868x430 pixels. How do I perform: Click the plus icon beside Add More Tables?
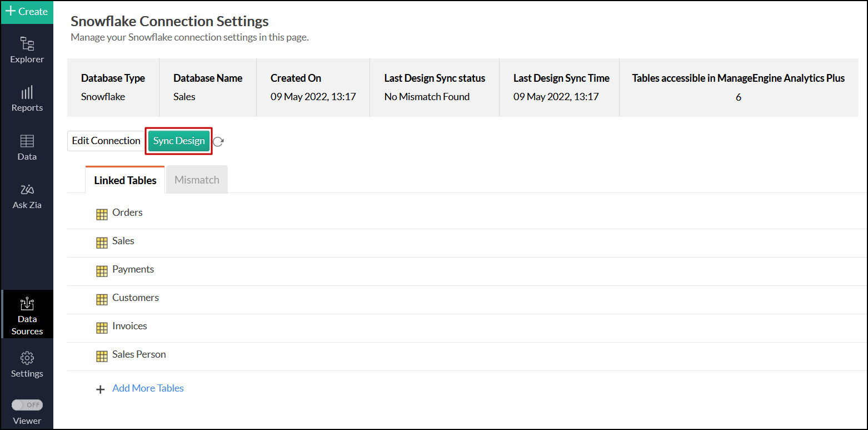(101, 389)
